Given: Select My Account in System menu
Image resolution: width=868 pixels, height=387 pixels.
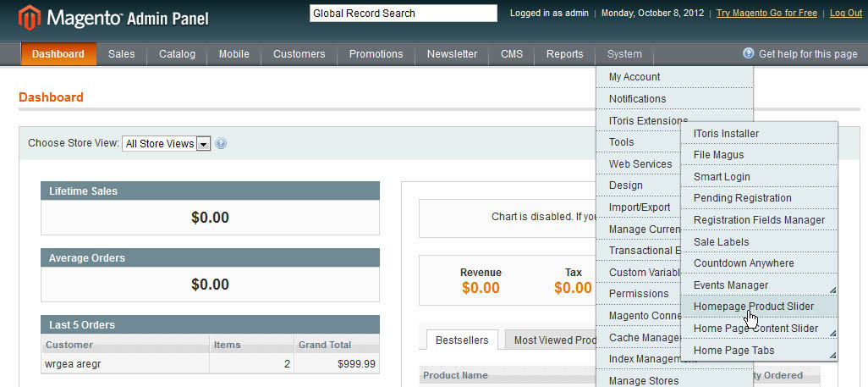Looking at the screenshot, I should (x=675, y=77).
